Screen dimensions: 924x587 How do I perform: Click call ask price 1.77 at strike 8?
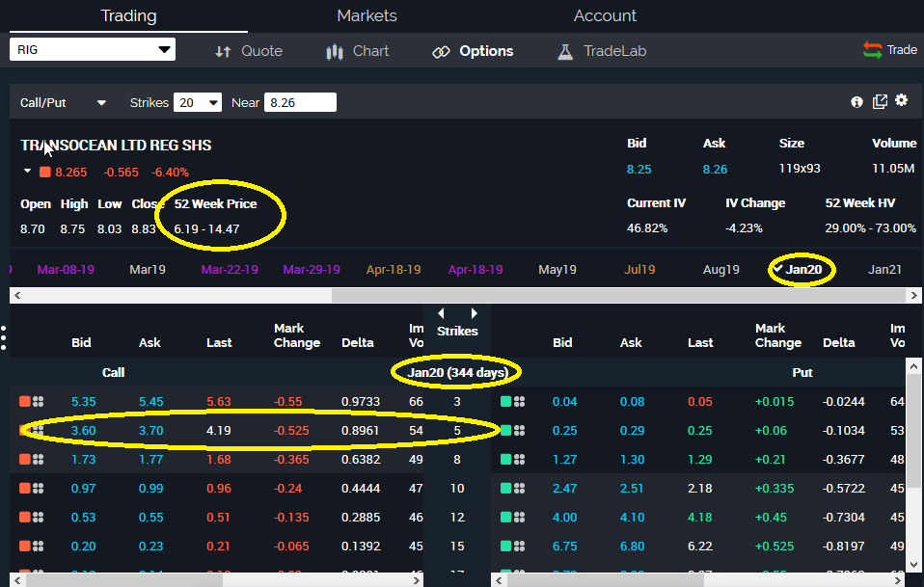150,459
